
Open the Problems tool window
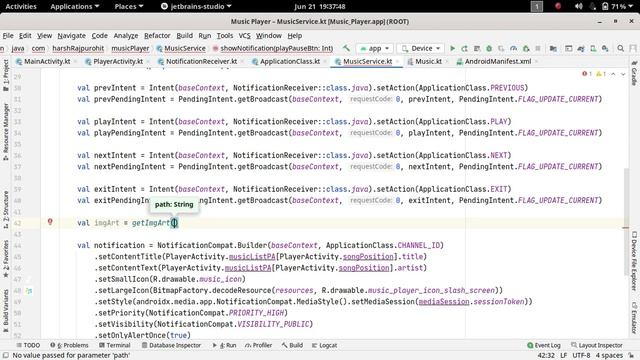coord(69,345)
